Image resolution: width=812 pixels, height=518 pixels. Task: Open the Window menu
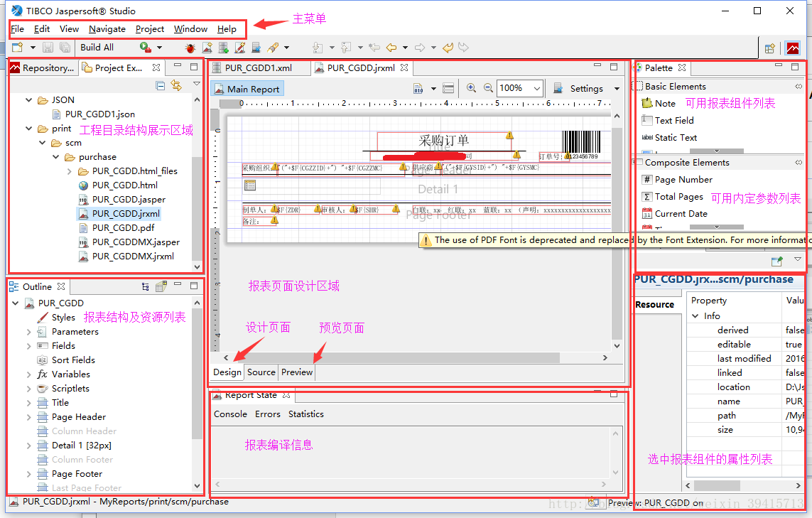(190, 29)
